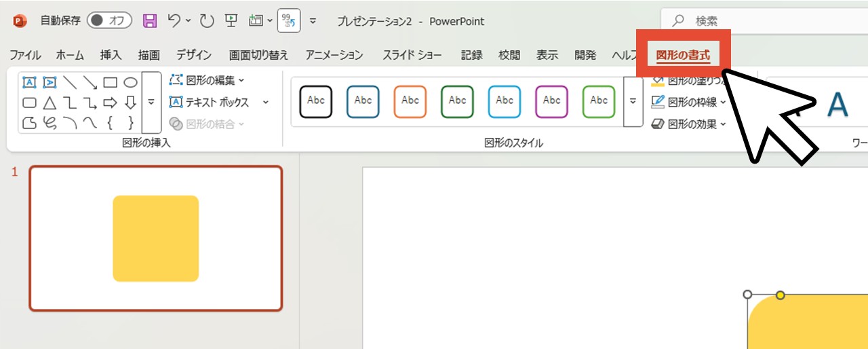This screenshot has height=349, width=868.
Task: Apply the light blue outline Abc style
Action: (x=505, y=101)
